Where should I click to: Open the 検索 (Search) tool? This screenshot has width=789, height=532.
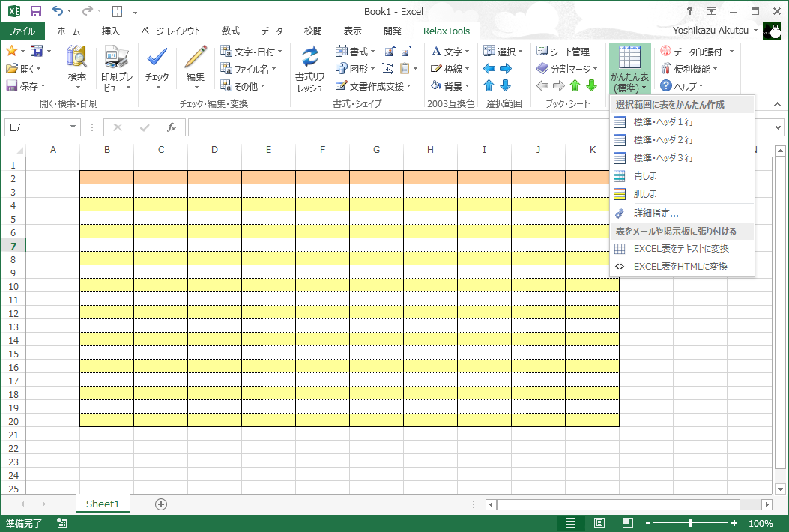[76, 66]
